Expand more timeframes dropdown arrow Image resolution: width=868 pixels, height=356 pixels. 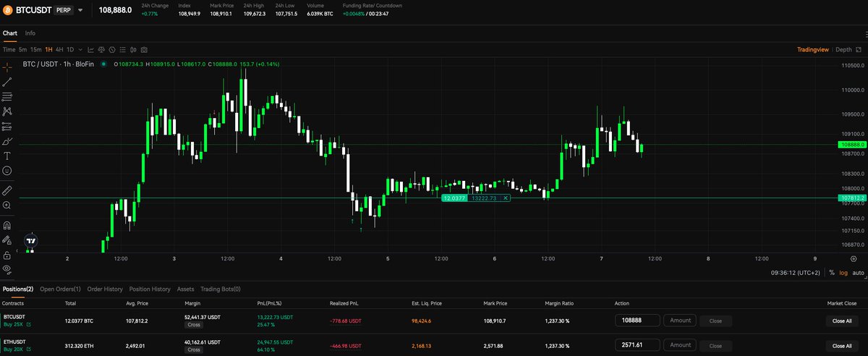pos(81,50)
